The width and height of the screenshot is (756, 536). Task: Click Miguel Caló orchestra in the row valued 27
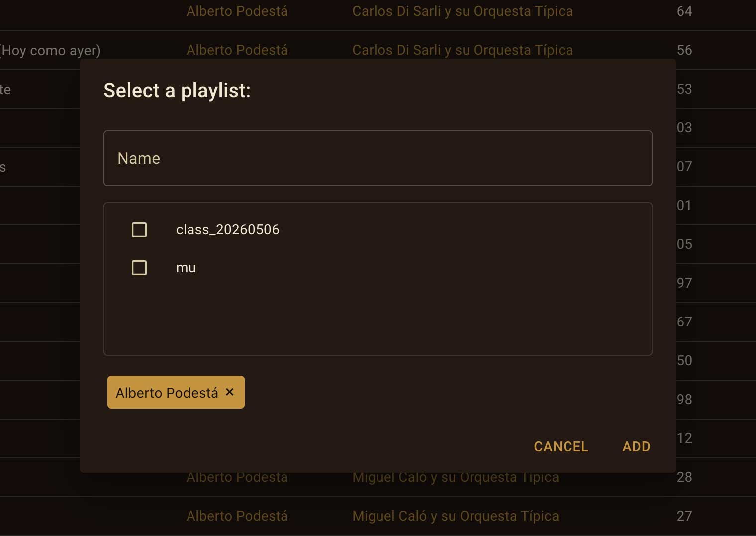[456, 516]
